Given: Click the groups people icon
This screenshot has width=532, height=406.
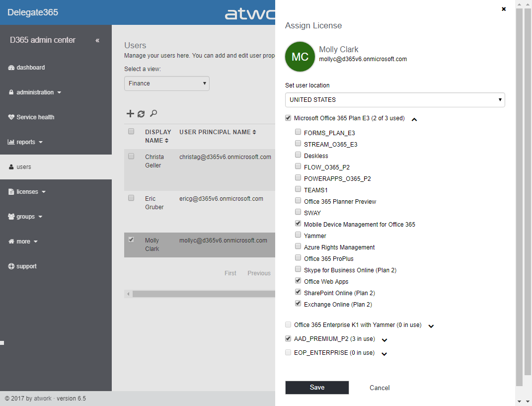Looking at the screenshot, I should coord(11,217).
